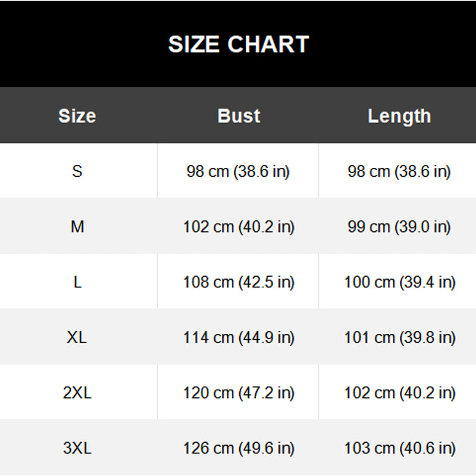Select bust value 126 cm (49.6 in)
Viewport: 476px width, 476px height.
pyautogui.click(x=239, y=448)
